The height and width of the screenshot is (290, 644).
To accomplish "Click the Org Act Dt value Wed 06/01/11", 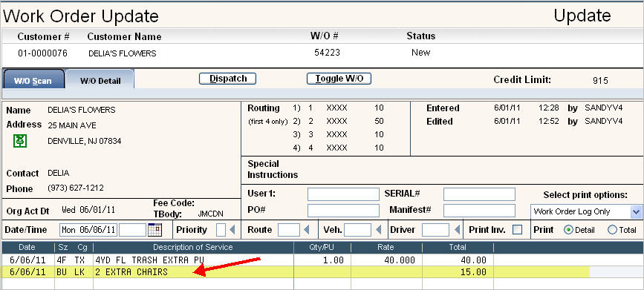I will 88,210.
